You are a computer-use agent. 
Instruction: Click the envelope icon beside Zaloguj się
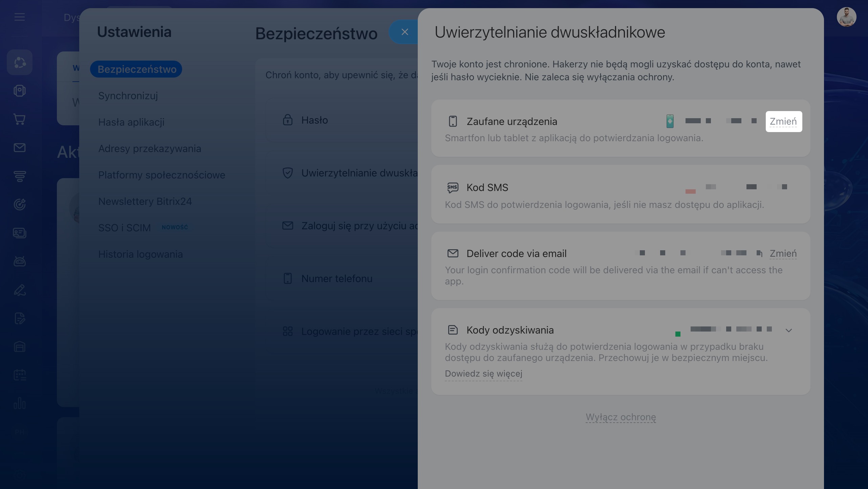(x=287, y=226)
